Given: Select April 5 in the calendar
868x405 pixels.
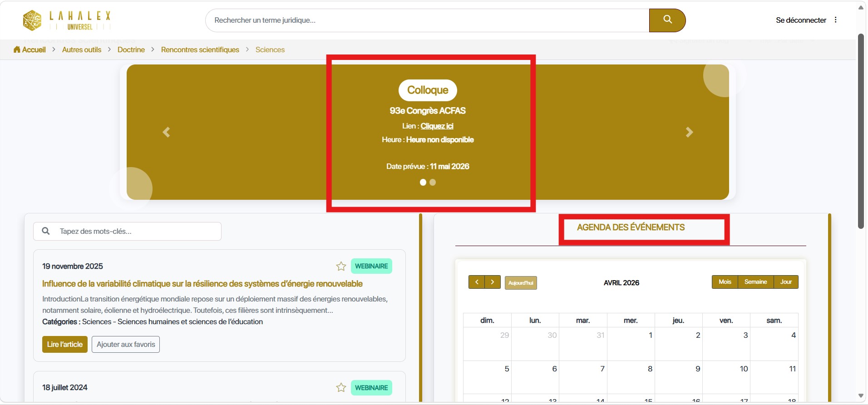Looking at the screenshot, I should (488, 378).
